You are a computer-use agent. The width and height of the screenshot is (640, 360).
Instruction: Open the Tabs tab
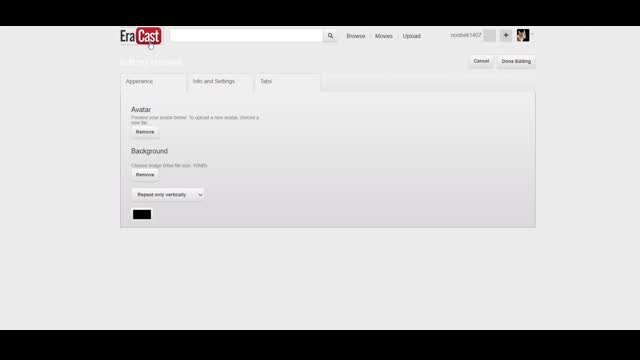[x=288, y=82]
